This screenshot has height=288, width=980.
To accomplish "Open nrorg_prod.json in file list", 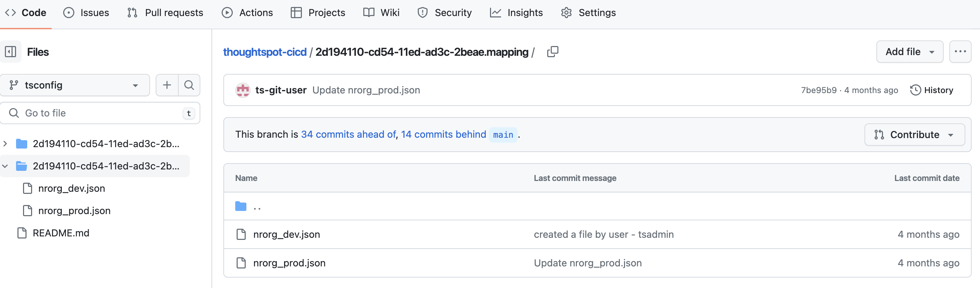I will coord(289,263).
